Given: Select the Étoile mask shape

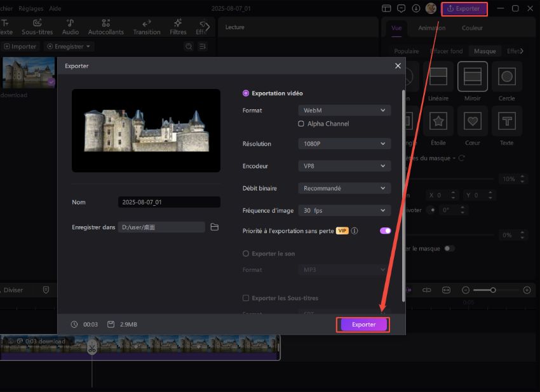Looking at the screenshot, I should click(438, 121).
